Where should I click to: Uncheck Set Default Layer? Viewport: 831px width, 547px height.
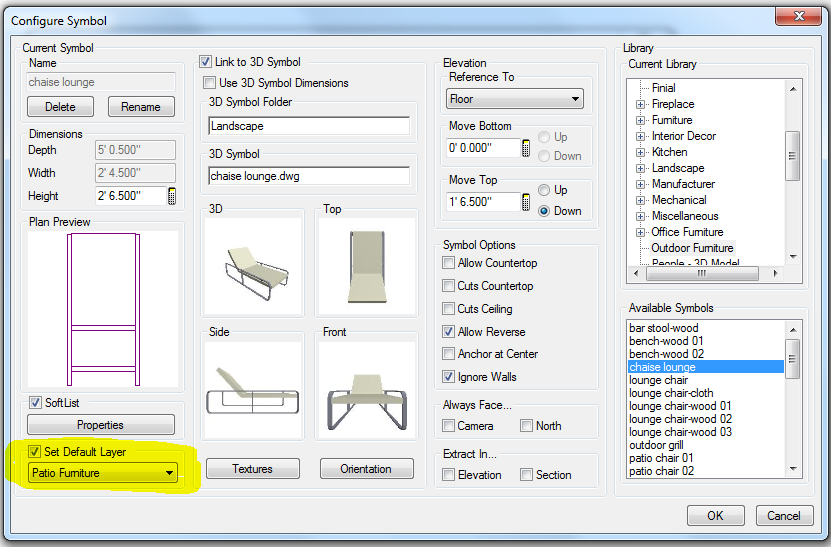pyautogui.click(x=34, y=452)
